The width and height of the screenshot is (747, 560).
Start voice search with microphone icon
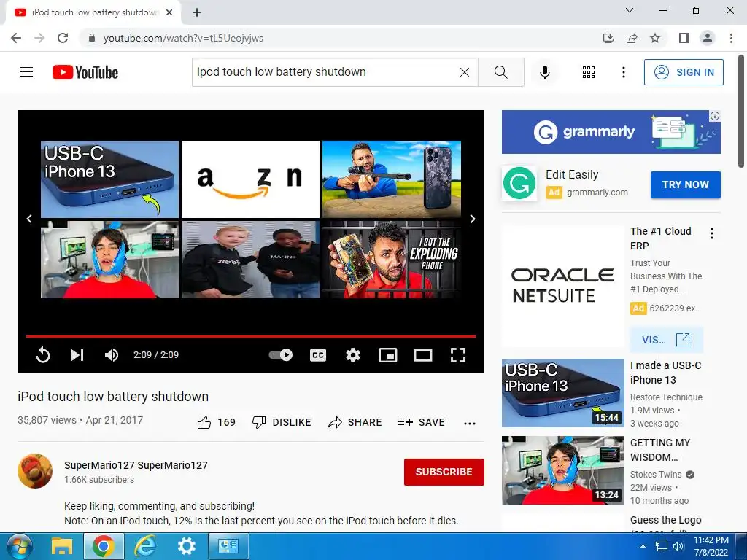pos(545,72)
